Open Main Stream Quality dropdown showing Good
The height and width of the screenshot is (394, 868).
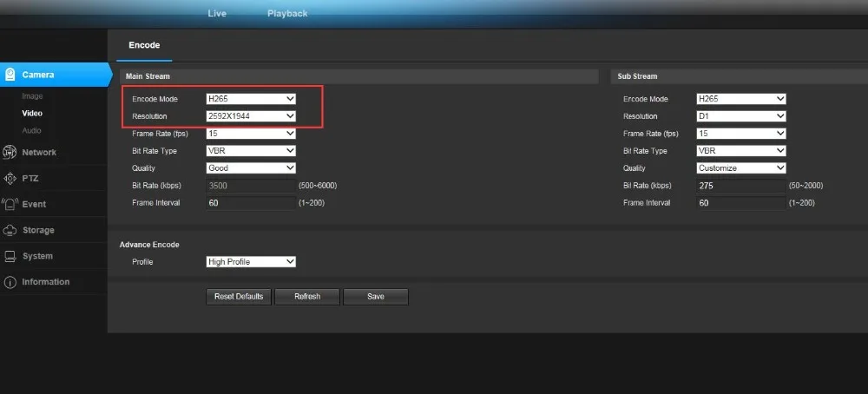click(251, 167)
